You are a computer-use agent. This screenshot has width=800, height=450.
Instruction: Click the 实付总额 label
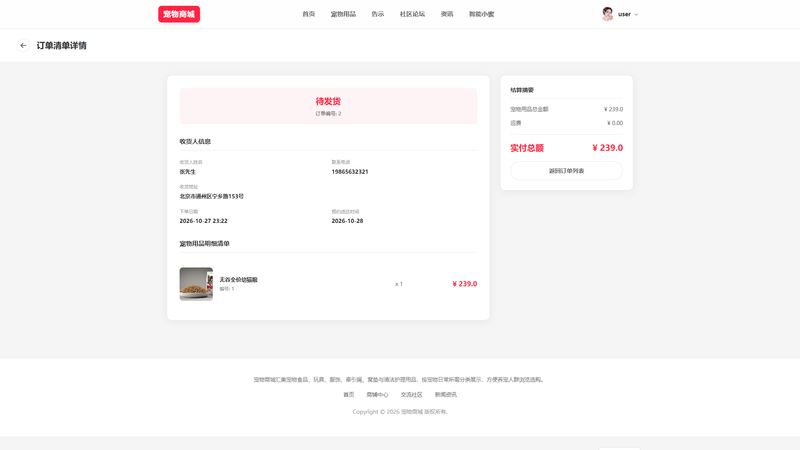tap(527, 148)
